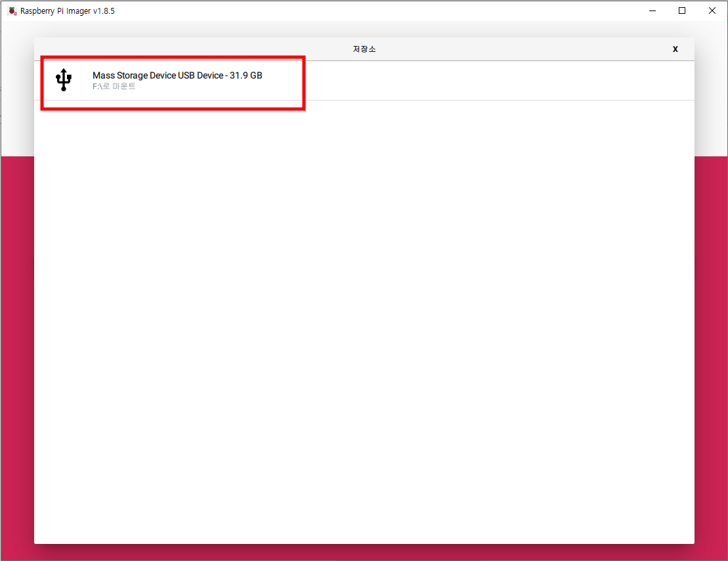
Task: Close the 저장소 dialog with the x button
Action: click(x=675, y=49)
